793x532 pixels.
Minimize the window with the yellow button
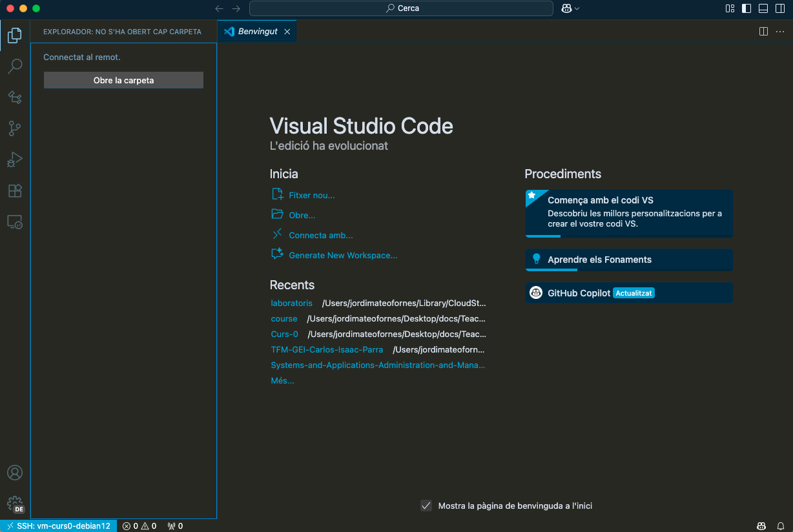click(23, 8)
